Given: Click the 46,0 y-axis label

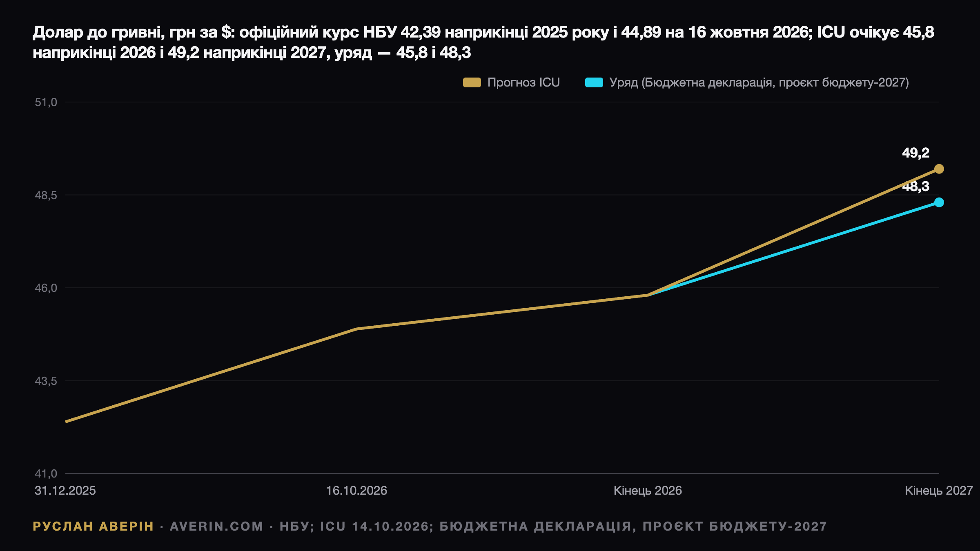Looking at the screenshot, I should pos(46,288).
